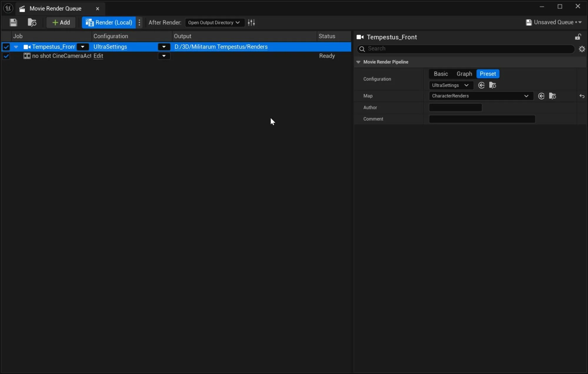Toggle Tempestus_Front job checkbox

[6, 47]
